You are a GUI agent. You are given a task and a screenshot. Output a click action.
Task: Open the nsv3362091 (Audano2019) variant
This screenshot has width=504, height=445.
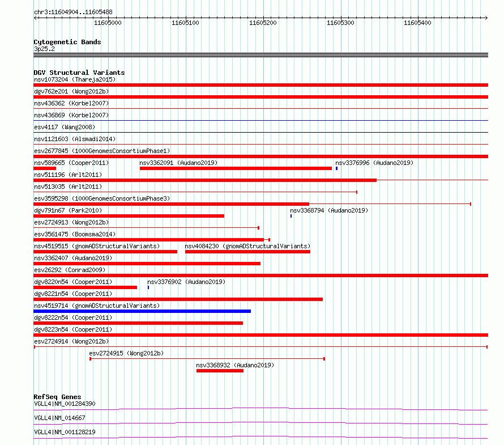point(178,163)
